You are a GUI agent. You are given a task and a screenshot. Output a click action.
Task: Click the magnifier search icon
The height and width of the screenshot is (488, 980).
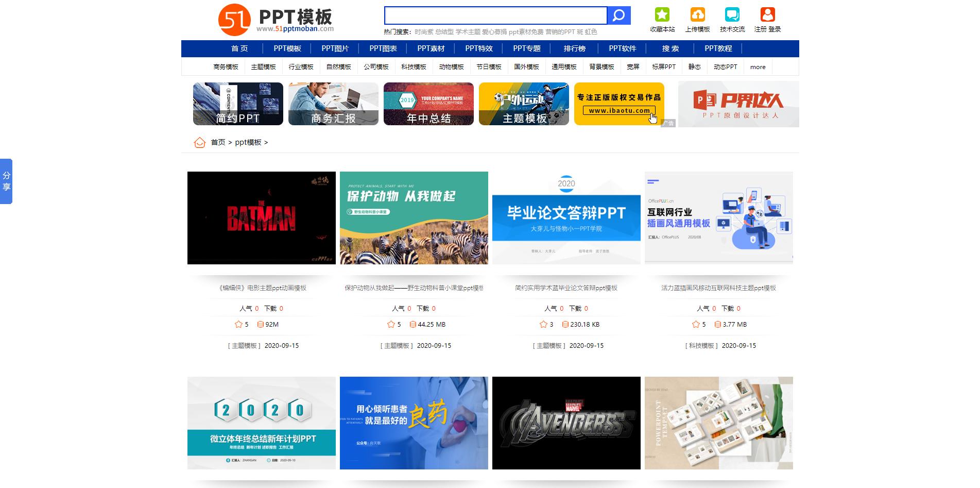[620, 15]
